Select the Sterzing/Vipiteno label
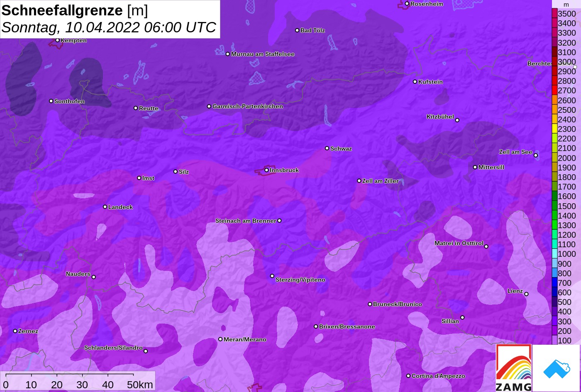Image resolution: width=581 pixels, height=392 pixels. pos(300,280)
